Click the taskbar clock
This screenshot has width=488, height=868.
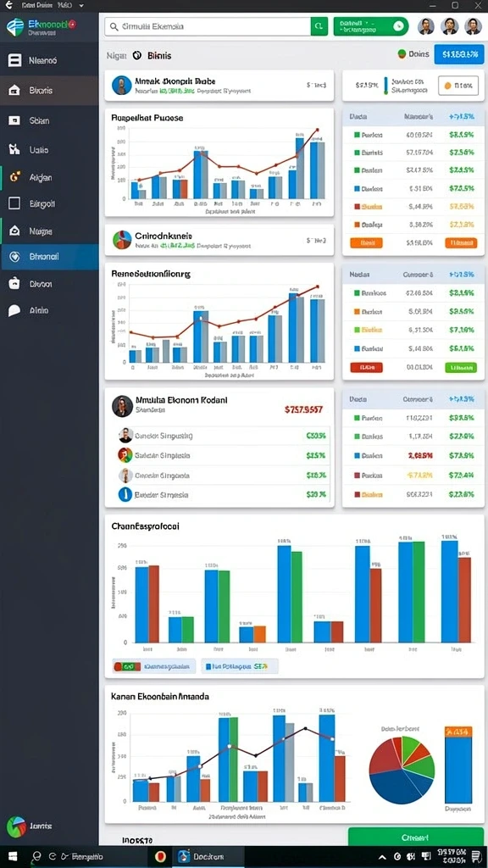[451, 857]
